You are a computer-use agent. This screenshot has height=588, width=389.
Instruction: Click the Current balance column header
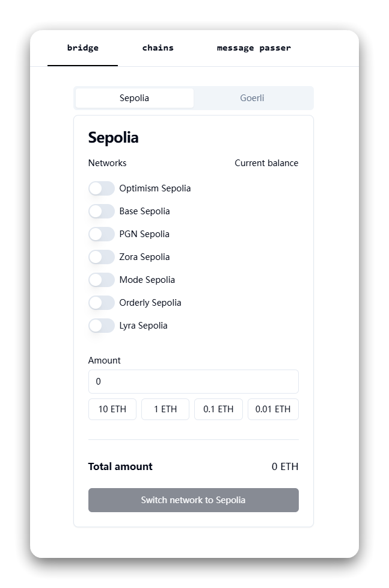(x=266, y=163)
